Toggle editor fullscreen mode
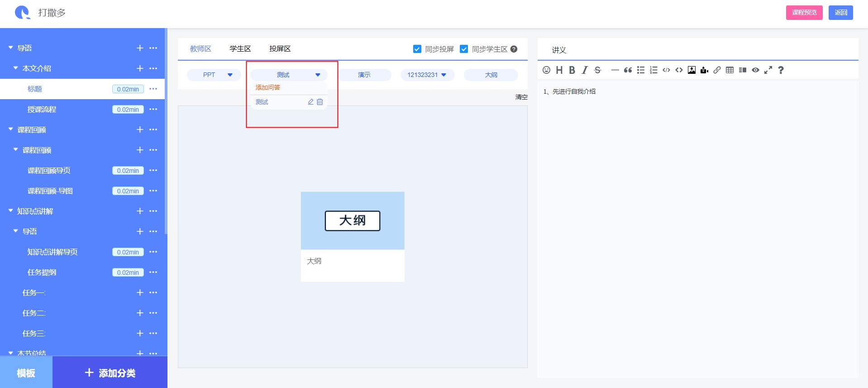Viewport: 868px width, 388px height. coord(768,70)
